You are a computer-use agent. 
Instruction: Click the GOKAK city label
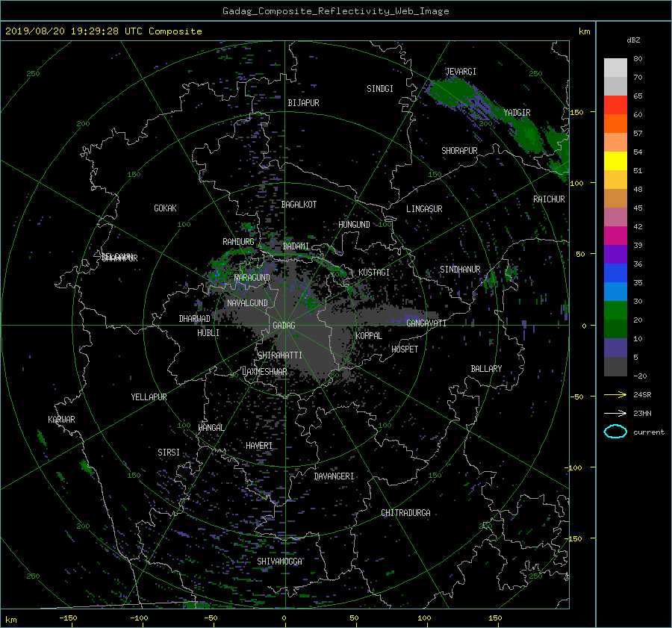coord(165,208)
